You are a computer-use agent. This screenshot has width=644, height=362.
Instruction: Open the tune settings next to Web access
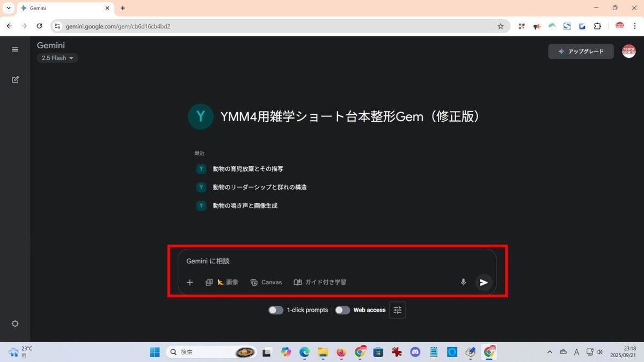point(397,310)
